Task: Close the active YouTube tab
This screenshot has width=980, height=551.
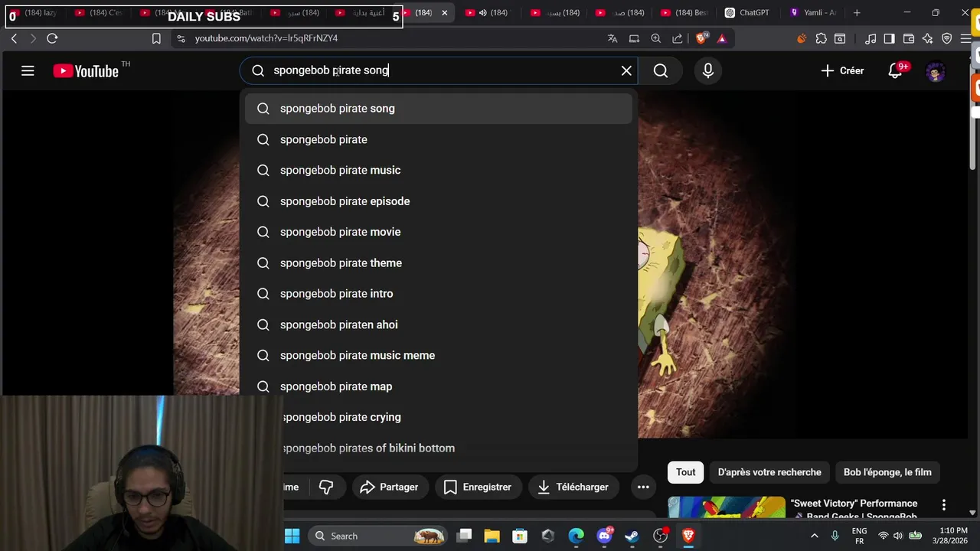Action: coord(444,12)
